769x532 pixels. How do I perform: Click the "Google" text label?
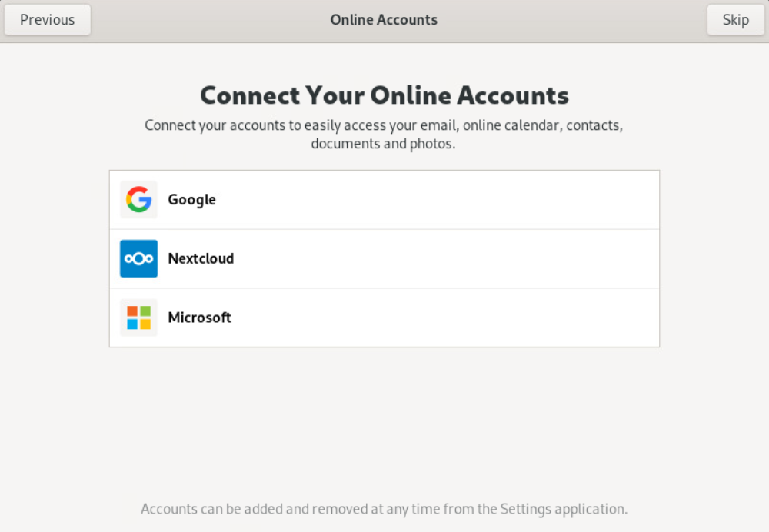(x=191, y=200)
